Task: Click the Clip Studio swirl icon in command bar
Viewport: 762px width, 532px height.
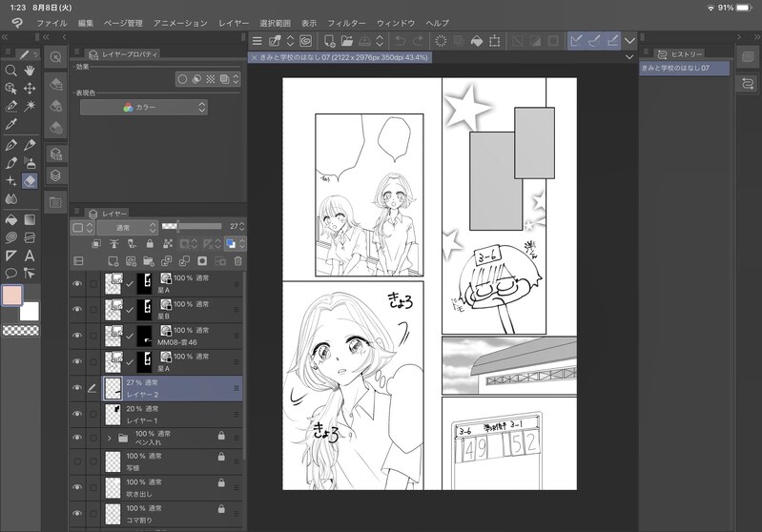Action: [306, 41]
